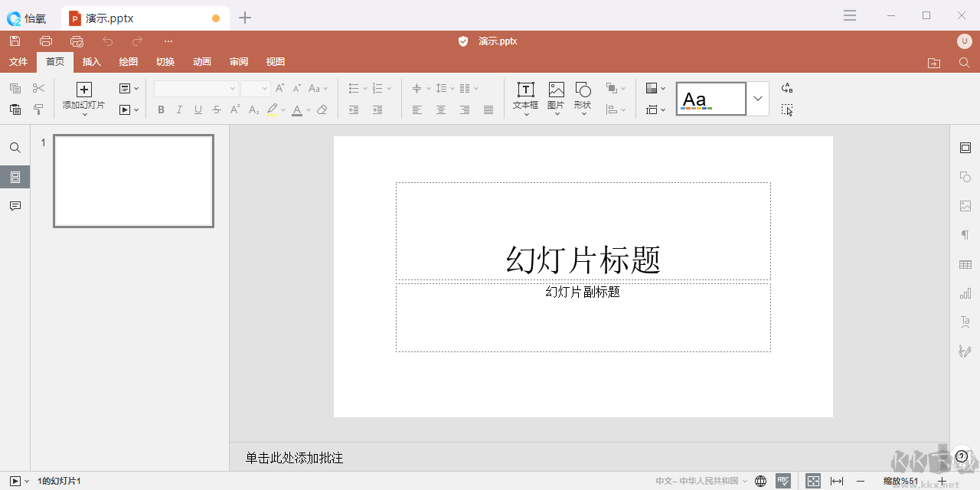The width and height of the screenshot is (980, 490).
Task: Click the Redo arrow
Action: [x=138, y=41]
